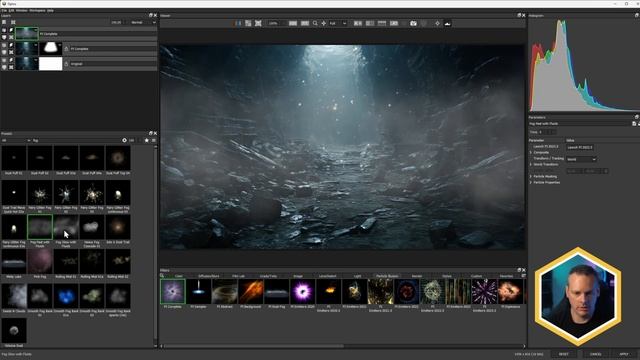Click the delete X icon on top Layers row

tap(11, 37)
